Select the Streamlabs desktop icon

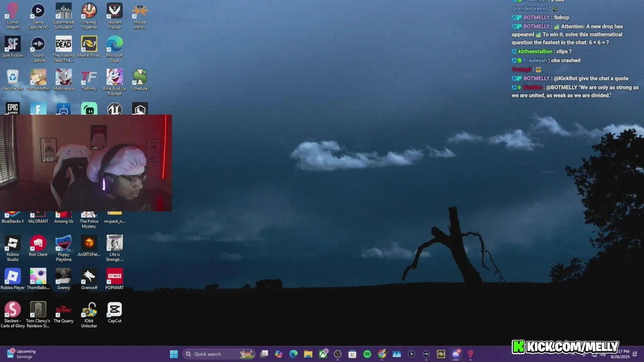(x=89, y=109)
